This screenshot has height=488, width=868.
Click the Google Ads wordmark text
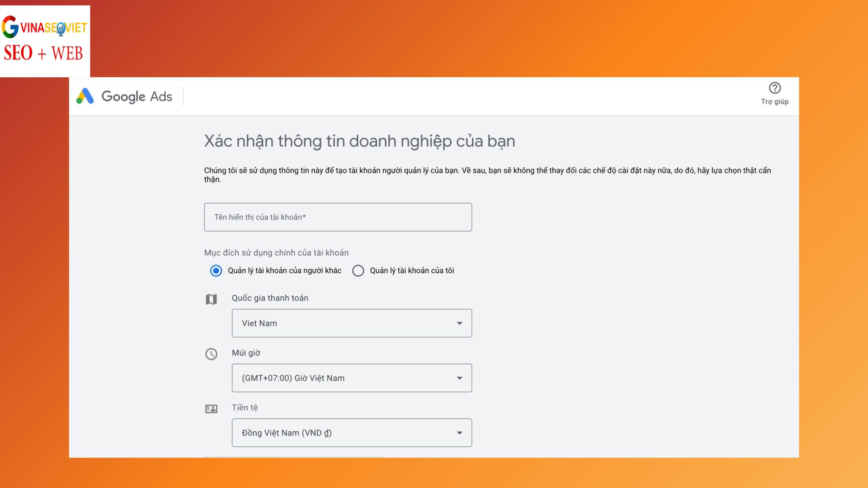point(137,97)
